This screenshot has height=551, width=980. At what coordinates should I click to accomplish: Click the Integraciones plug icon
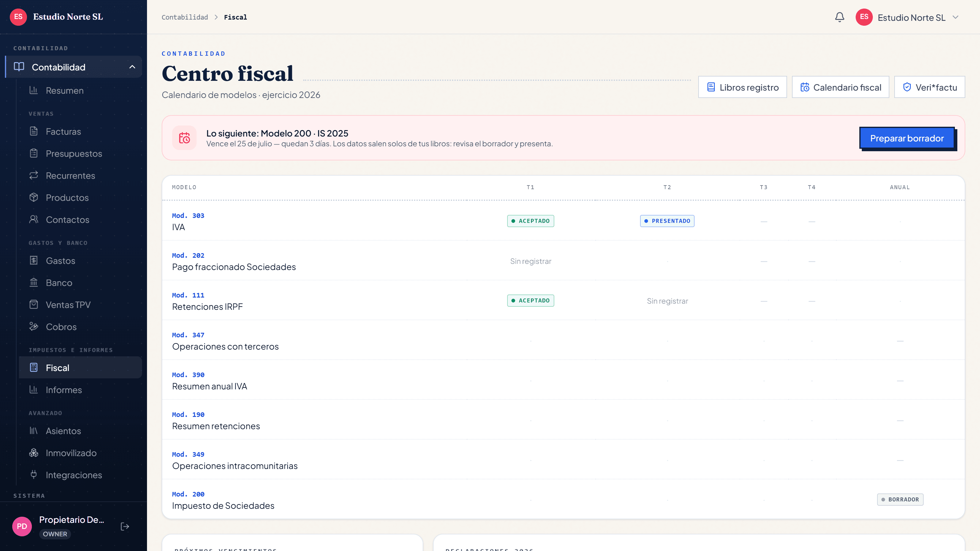tap(33, 475)
